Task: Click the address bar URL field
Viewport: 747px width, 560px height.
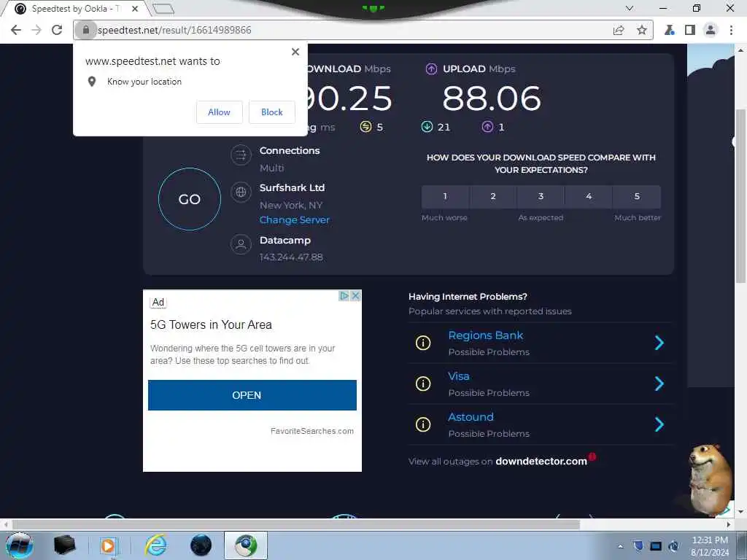Action: (352, 30)
